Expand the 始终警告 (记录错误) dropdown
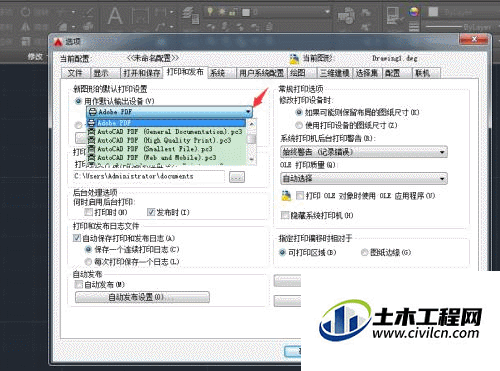The height and width of the screenshot is (371, 500). (x=364, y=152)
